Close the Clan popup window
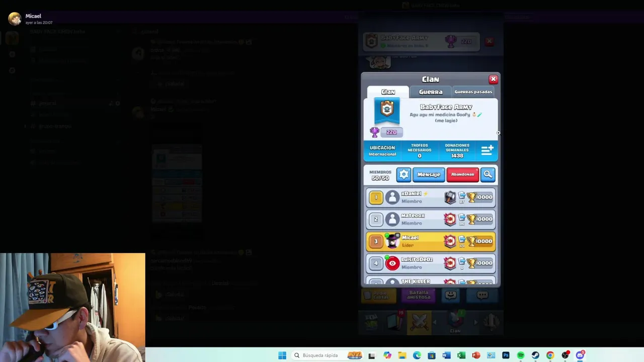644x362 pixels. [493, 79]
